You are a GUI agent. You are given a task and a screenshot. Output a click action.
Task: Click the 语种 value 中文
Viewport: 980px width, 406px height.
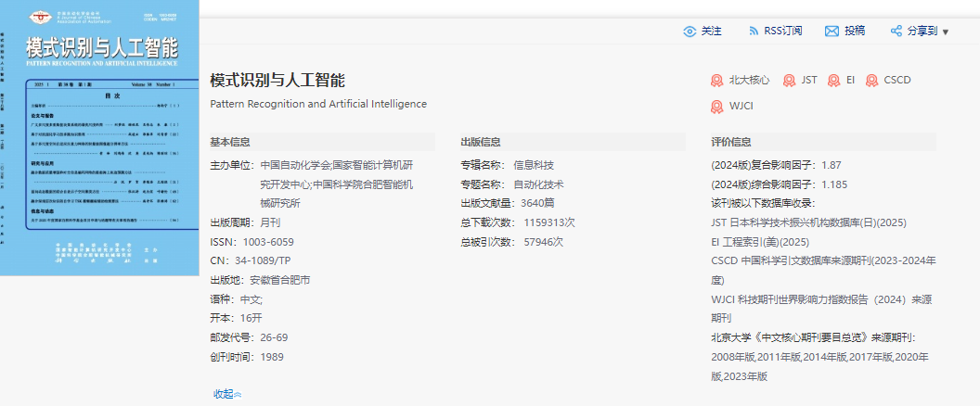tap(251, 299)
